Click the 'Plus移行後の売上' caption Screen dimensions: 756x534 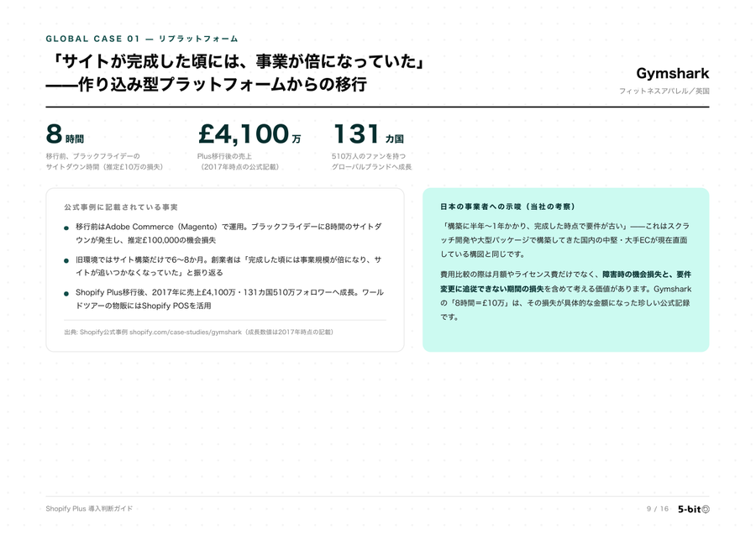point(224,156)
